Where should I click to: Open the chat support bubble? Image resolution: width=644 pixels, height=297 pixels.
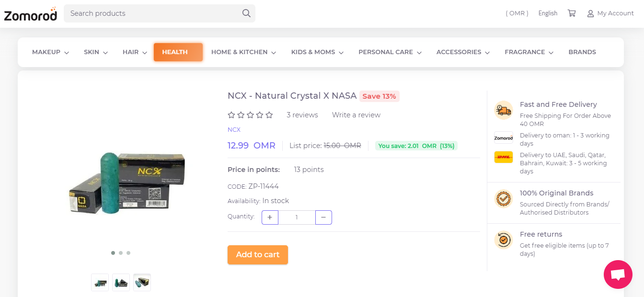(x=618, y=274)
